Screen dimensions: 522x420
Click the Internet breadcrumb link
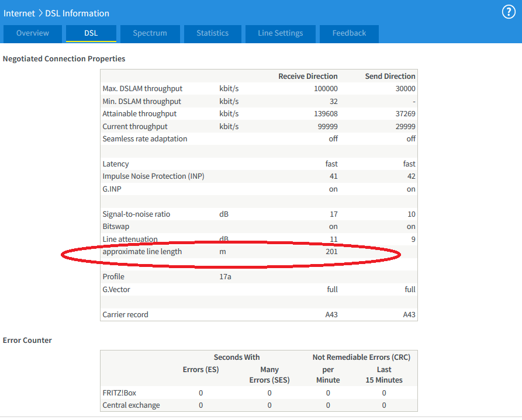pyautogui.click(x=19, y=13)
